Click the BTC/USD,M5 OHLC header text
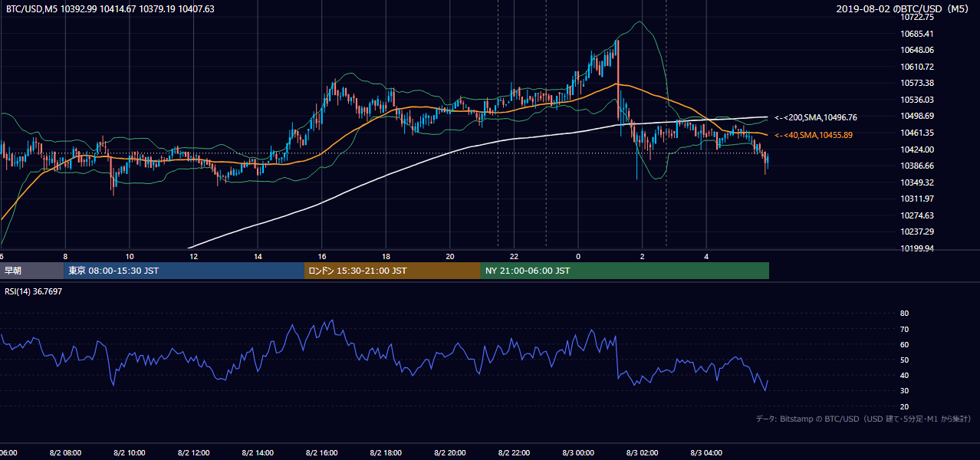The width and height of the screenshot is (980, 460). (x=110, y=9)
